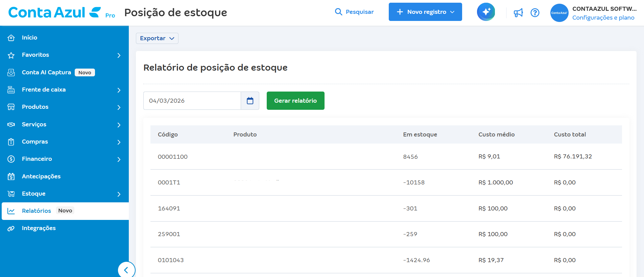Collapse the sidebar with the arrow button

point(126,270)
